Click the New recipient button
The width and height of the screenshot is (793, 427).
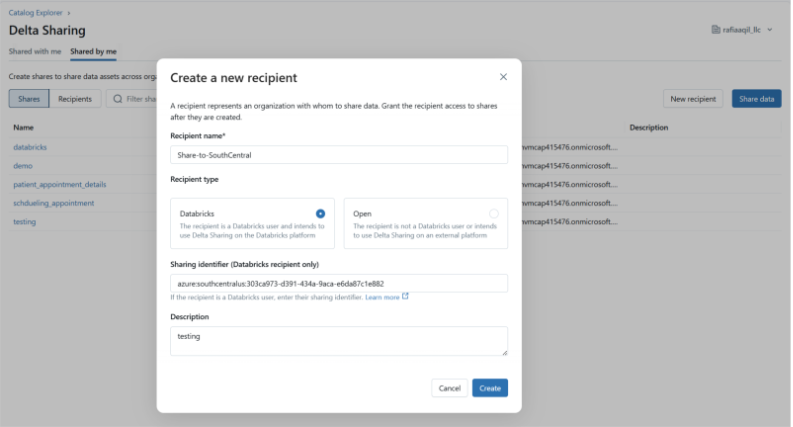(x=693, y=99)
